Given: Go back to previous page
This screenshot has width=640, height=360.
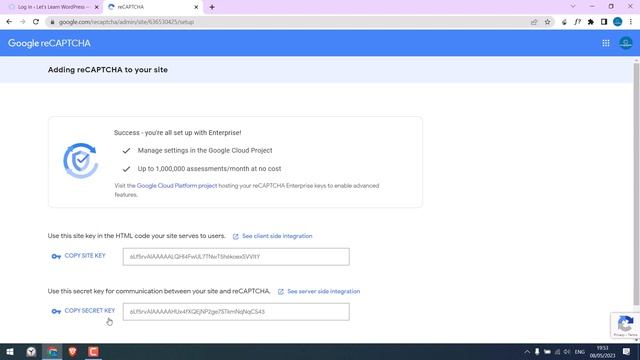Looking at the screenshot, I should pos(9,22).
